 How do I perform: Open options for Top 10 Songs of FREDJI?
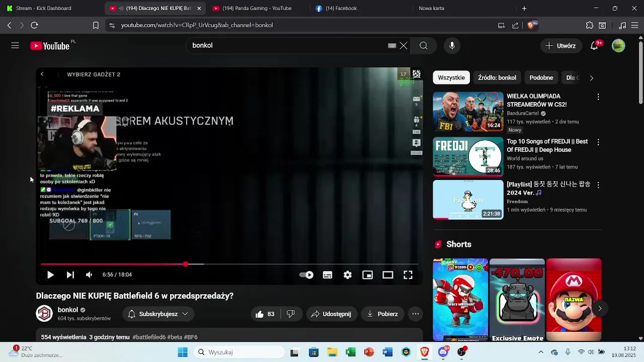598,142
